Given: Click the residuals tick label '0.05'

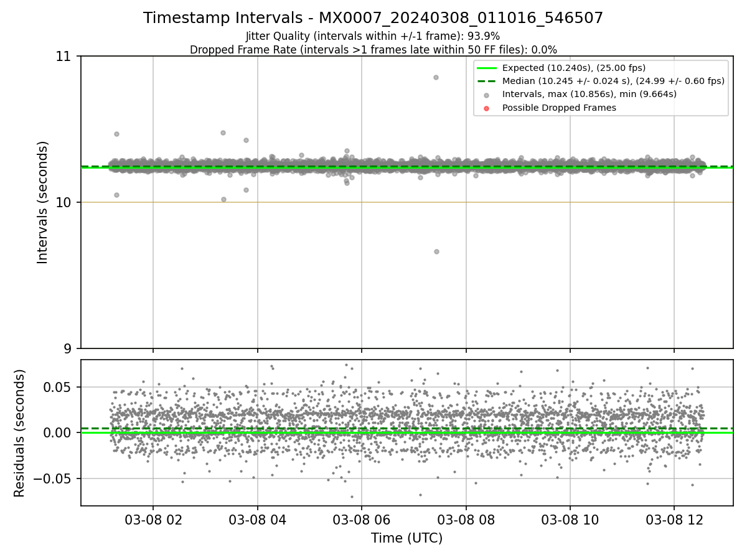Looking at the screenshot, I should 59,387.
